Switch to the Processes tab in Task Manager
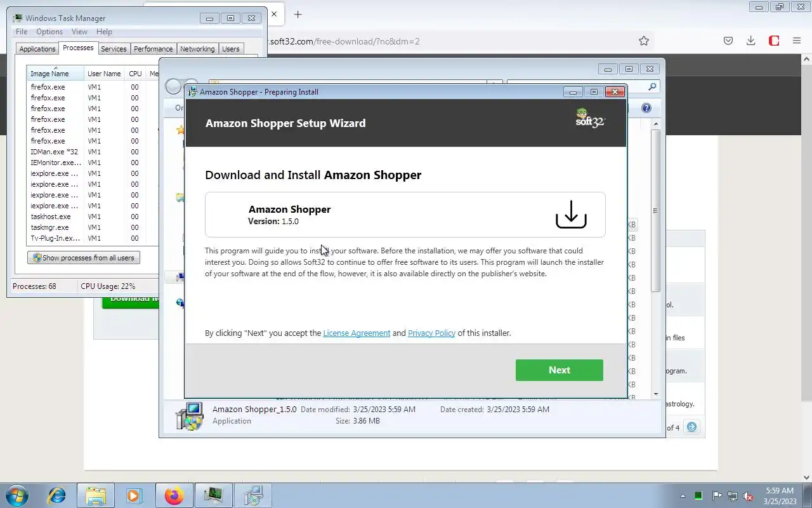 pos(78,48)
